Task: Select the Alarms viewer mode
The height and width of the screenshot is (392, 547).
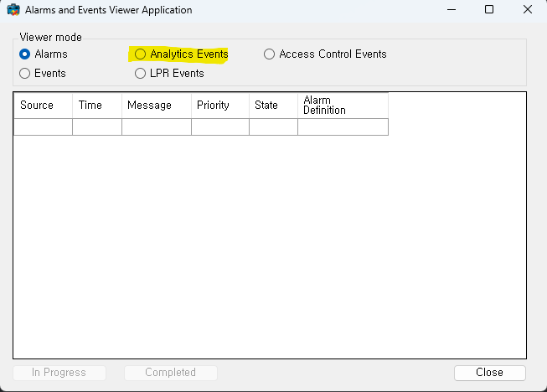Action: click(25, 54)
